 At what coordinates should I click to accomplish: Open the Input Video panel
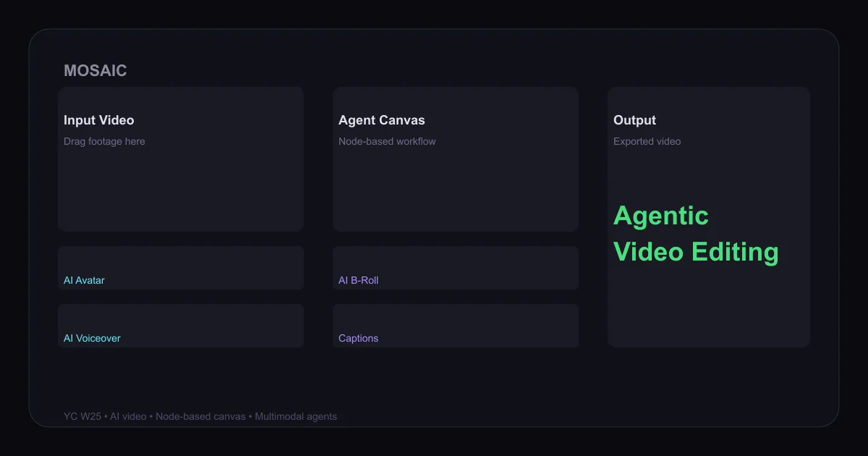(181, 159)
